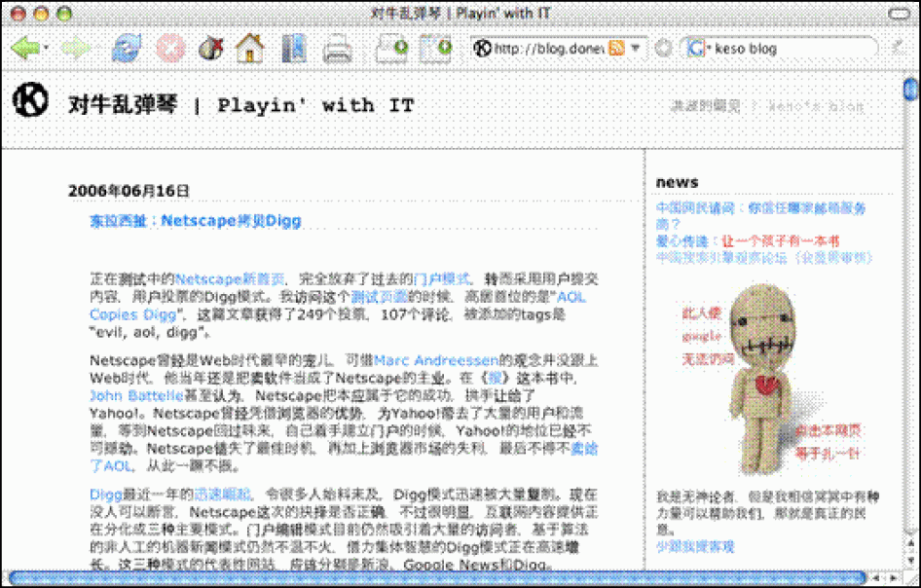Print the page using printer icon
Screen dimensions: 921x588
tap(337, 48)
